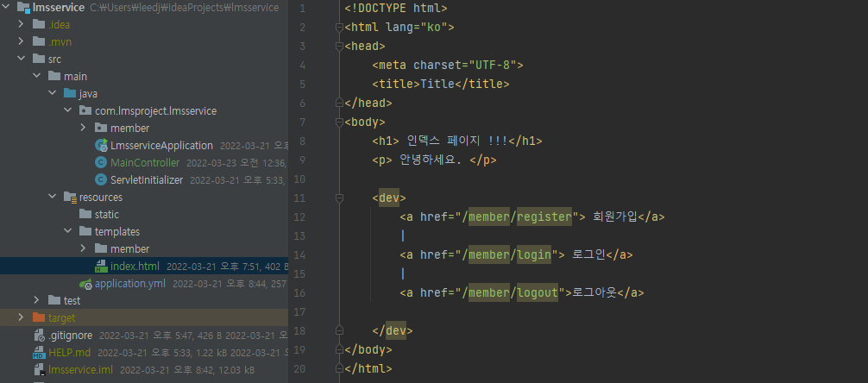Expand the test folder

click(36, 300)
